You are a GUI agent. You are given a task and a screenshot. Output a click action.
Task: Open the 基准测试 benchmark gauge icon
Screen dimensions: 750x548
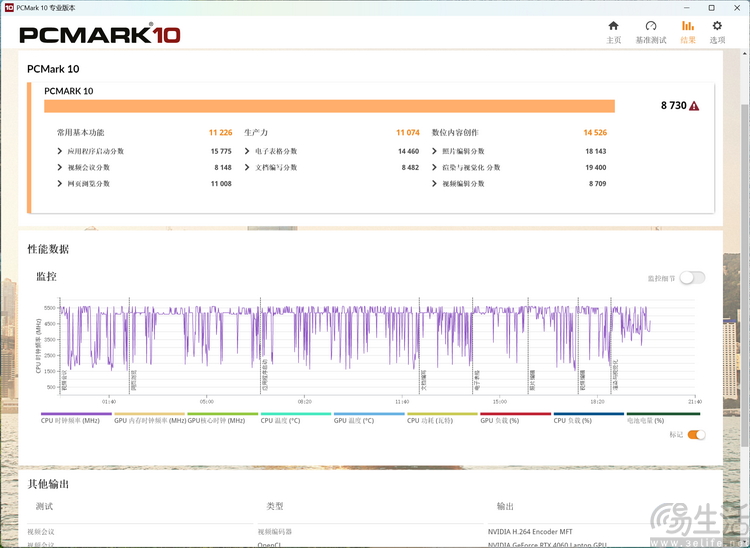(651, 26)
